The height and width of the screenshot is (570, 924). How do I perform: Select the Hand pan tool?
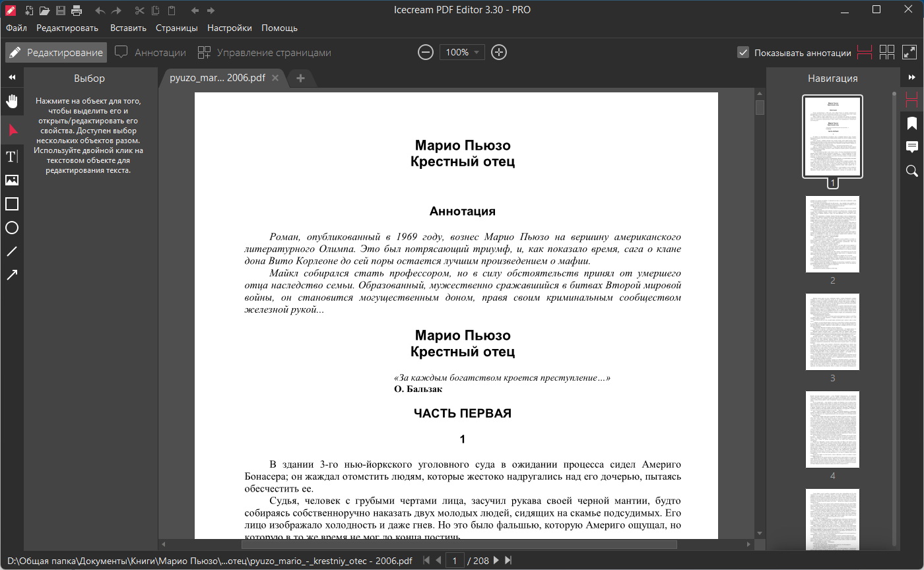(12, 101)
